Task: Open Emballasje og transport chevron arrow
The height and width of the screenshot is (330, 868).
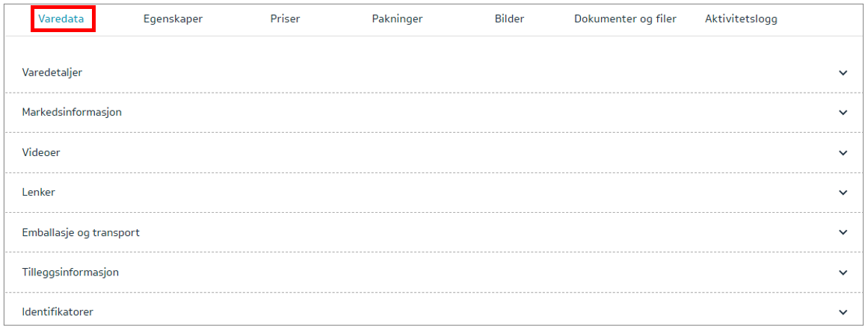Action: (843, 232)
